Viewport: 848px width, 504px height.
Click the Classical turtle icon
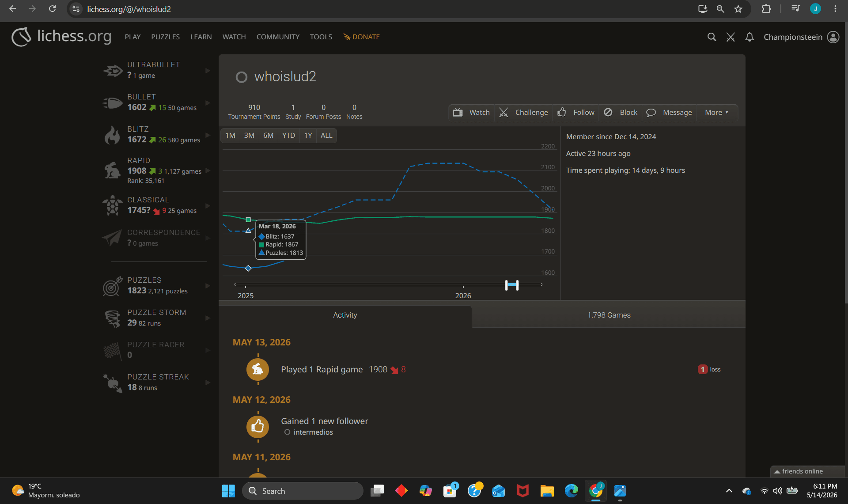[113, 205]
